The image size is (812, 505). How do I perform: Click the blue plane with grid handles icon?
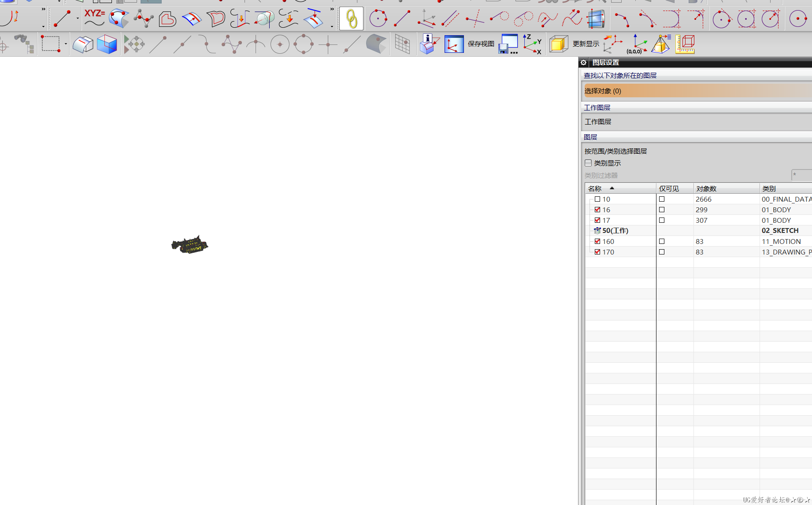(595, 18)
